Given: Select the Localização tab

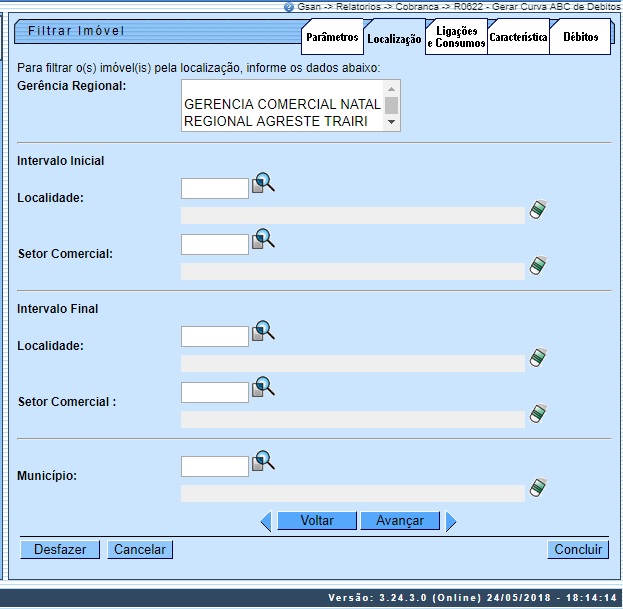Looking at the screenshot, I should [x=394, y=39].
